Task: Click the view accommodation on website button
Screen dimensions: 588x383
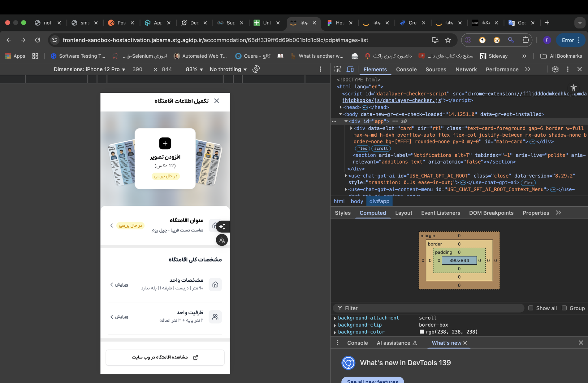Action: click(x=165, y=357)
